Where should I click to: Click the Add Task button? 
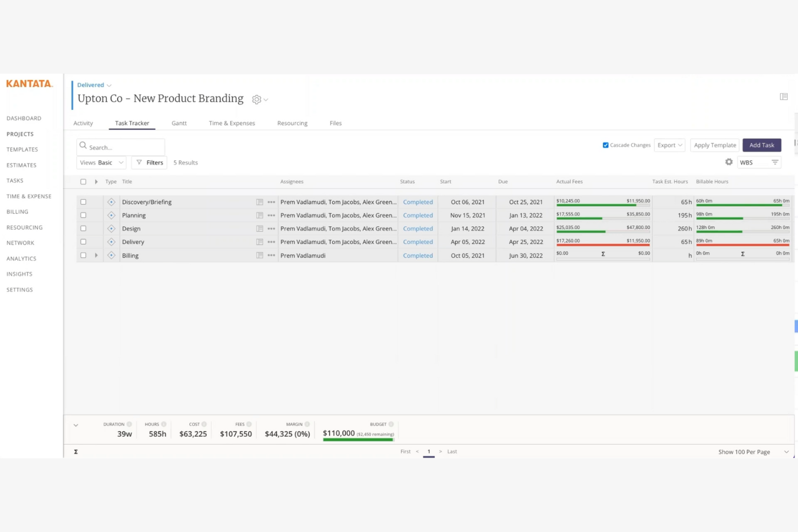[761, 145]
